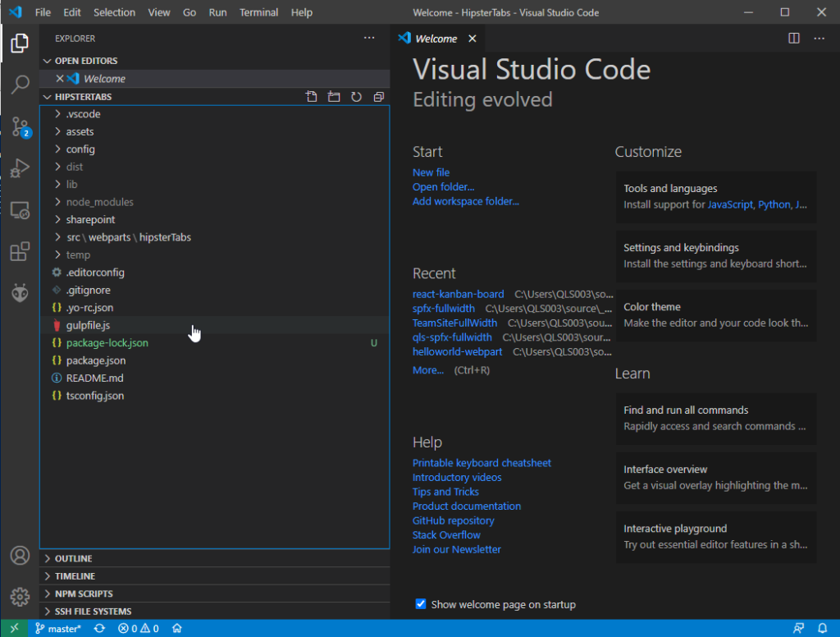Image resolution: width=840 pixels, height=637 pixels.
Task: Open the Extensions view
Action: coord(20,251)
